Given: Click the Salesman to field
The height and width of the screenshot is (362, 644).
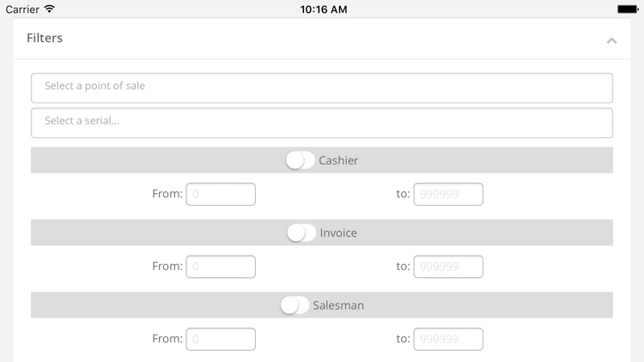Looking at the screenshot, I should tap(448, 339).
